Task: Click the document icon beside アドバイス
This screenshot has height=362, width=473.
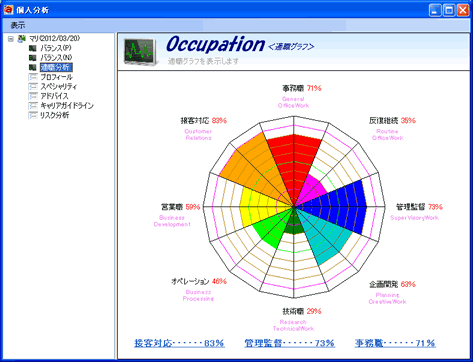Action: click(x=33, y=96)
